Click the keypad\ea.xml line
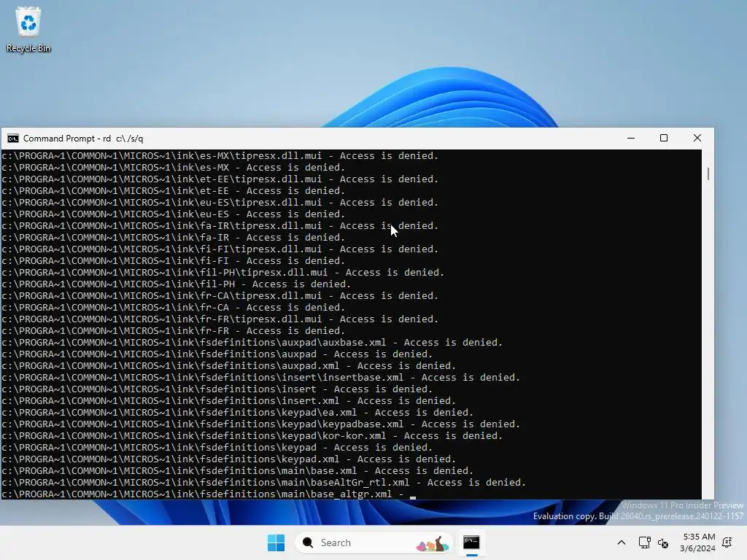747x560 pixels. [x=237, y=413]
